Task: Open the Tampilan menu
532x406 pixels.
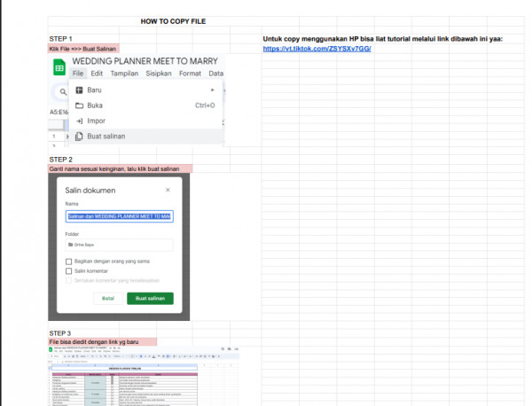Action: 124,74
